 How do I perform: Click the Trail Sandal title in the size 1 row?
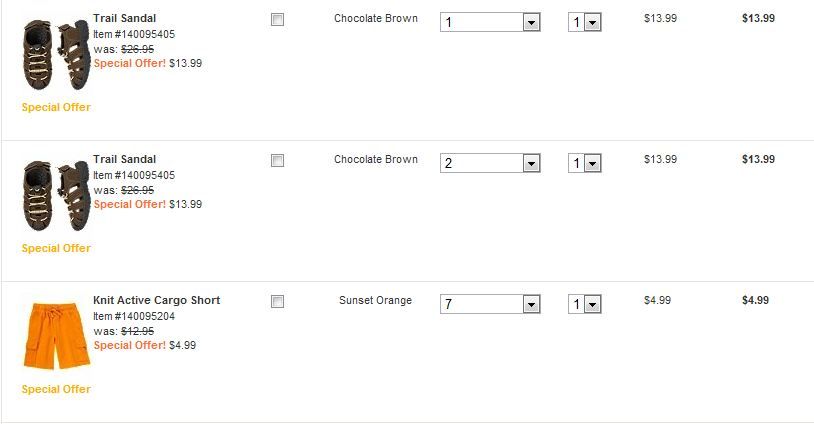pos(124,18)
